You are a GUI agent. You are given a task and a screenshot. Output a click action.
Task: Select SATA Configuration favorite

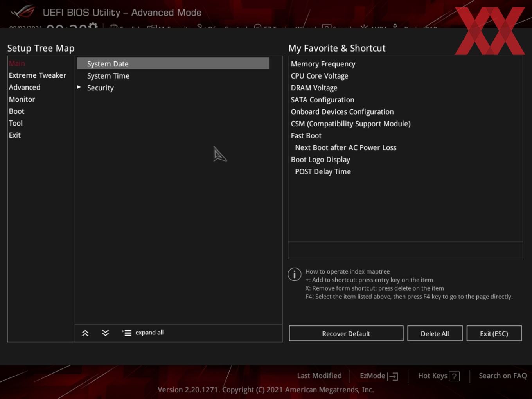323,100
